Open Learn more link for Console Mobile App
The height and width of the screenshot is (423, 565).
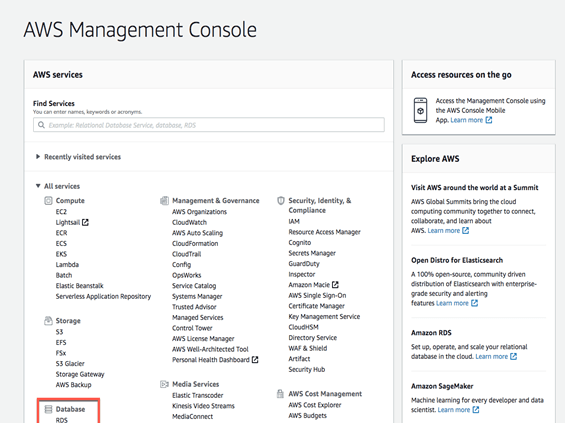pyautogui.click(x=467, y=120)
